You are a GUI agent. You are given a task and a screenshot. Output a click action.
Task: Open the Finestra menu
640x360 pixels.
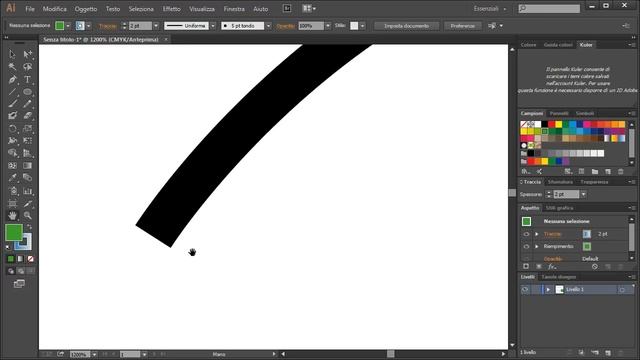point(234,9)
